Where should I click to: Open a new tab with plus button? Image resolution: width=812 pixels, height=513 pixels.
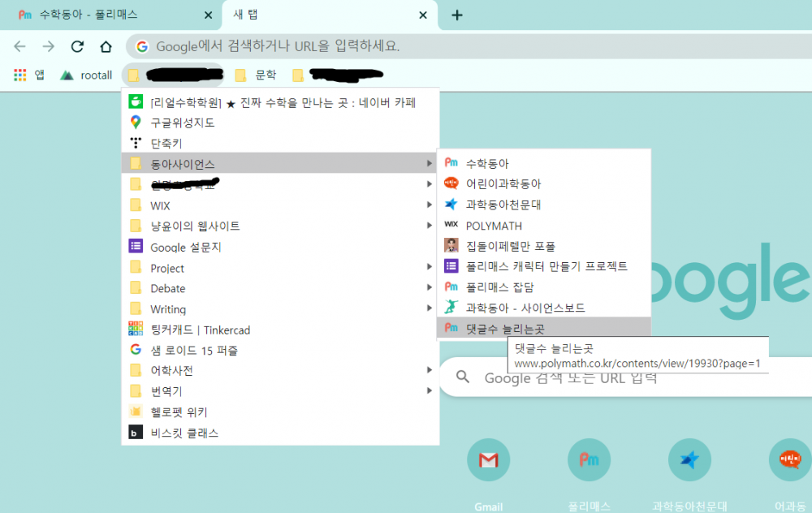(456, 15)
